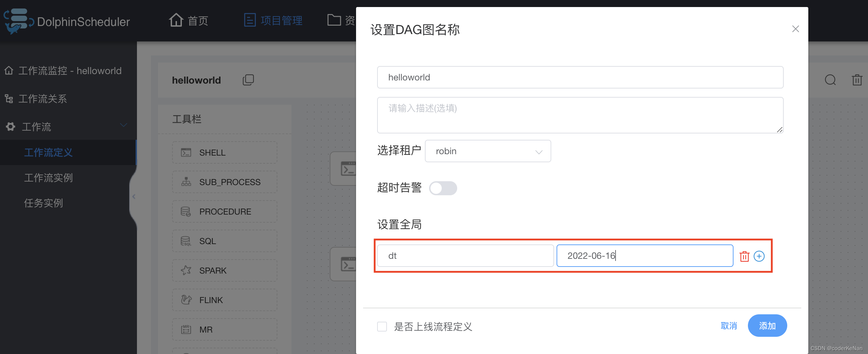Click the gear icon beside 工作流

pyautogui.click(x=10, y=126)
